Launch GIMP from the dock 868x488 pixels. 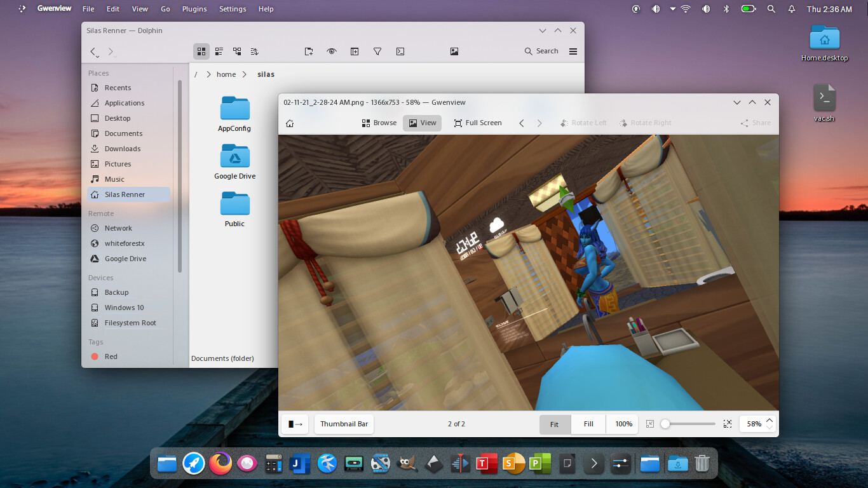[407, 464]
